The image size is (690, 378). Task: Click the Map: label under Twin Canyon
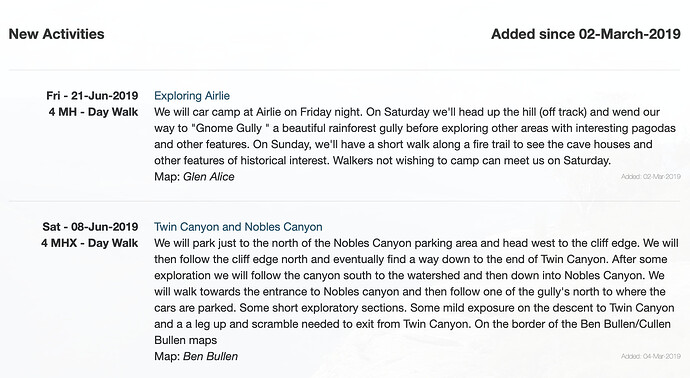point(167,356)
